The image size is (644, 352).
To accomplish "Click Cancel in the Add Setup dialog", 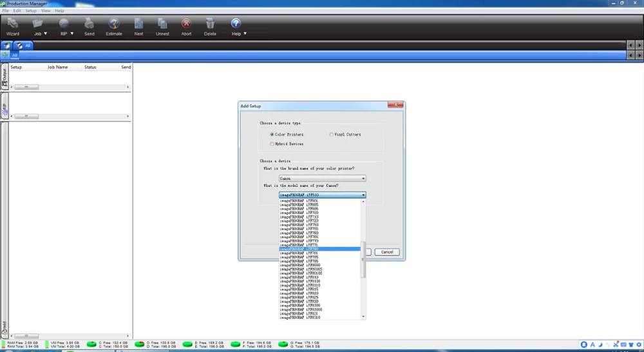I will (x=387, y=252).
